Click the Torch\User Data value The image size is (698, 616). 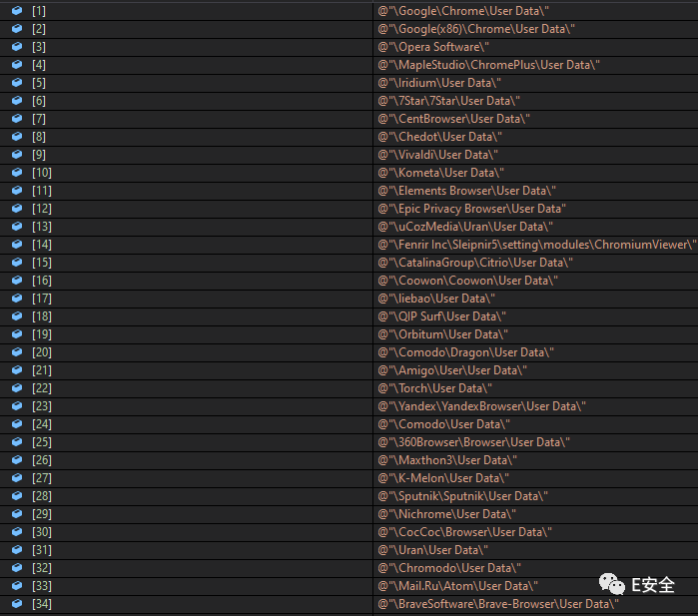click(x=434, y=388)
